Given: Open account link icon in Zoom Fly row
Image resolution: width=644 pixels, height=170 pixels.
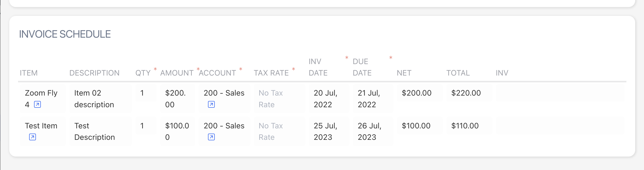Looking at the screenshot, I should 211,105.
